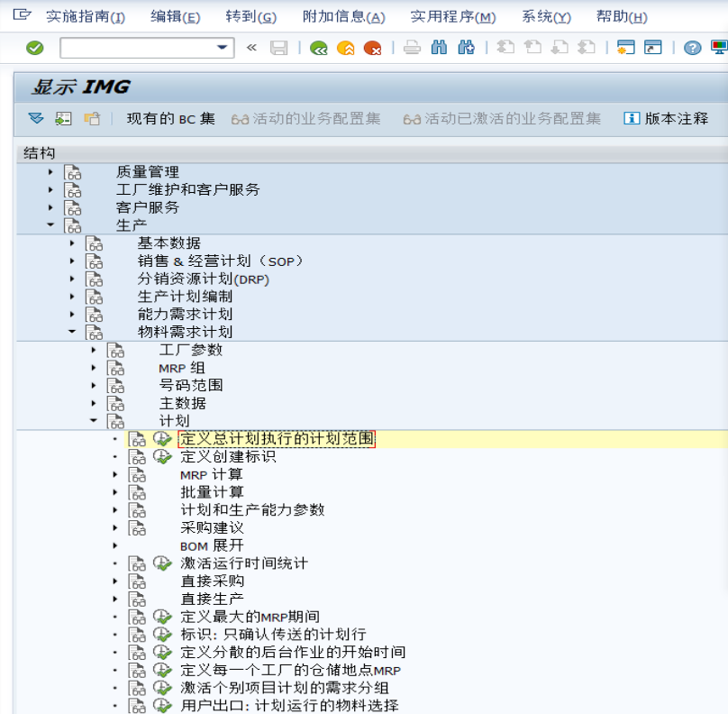
Task: Click the Print icon
Action: pyautogui.click(x=412, y=48)
